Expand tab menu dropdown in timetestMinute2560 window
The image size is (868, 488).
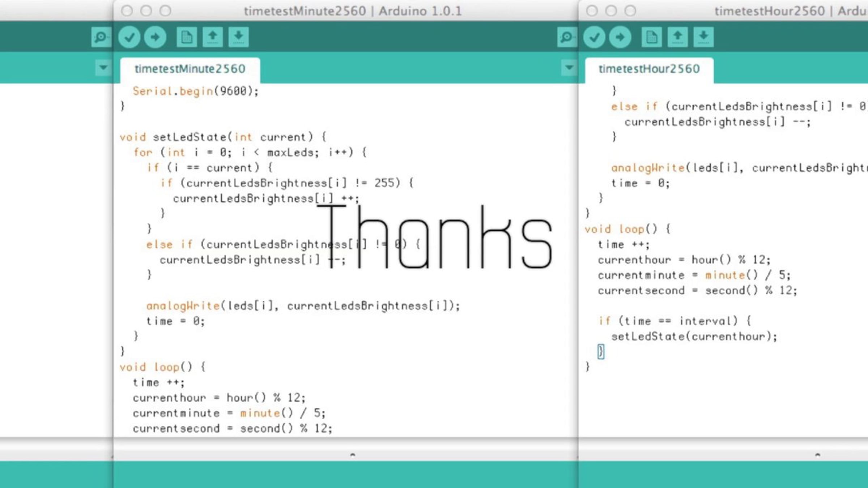point(569,68)
